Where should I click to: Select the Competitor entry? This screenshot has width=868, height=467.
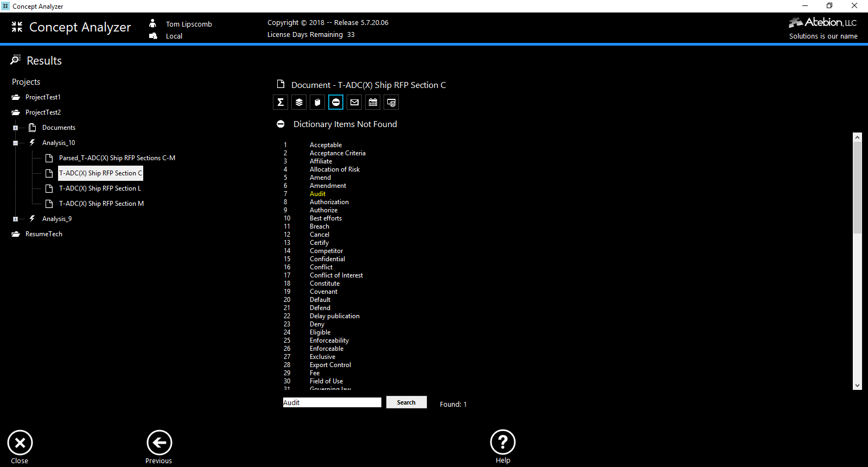point(326,251)
